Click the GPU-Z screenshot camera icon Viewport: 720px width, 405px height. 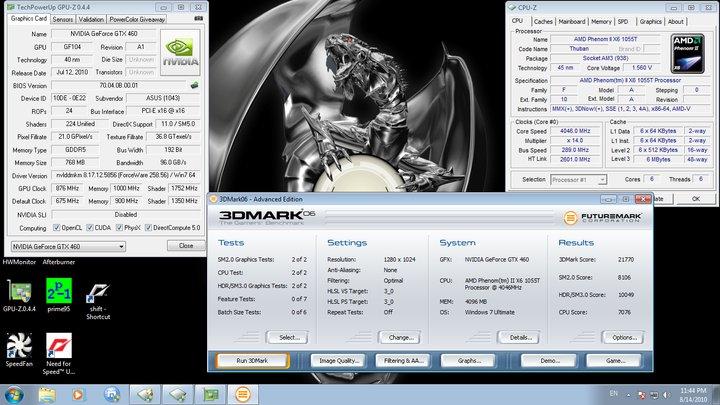(x=198, y=18)
